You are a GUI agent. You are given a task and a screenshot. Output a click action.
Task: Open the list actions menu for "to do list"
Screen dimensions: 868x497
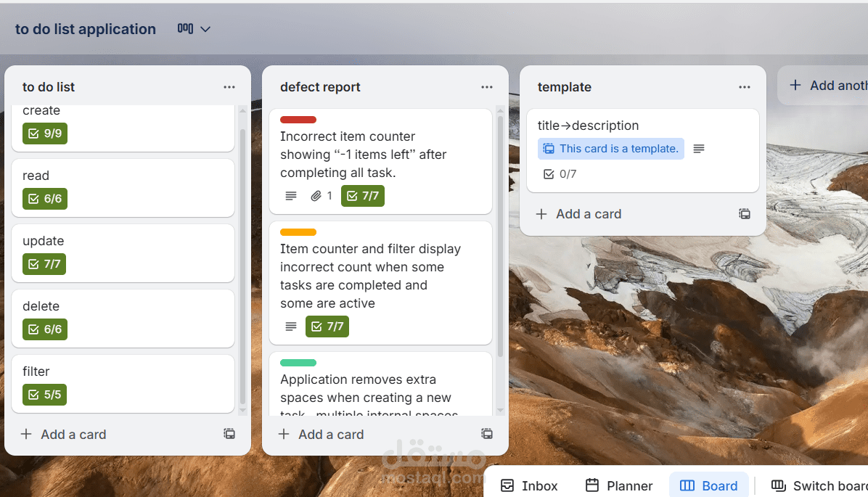(229, 86)
